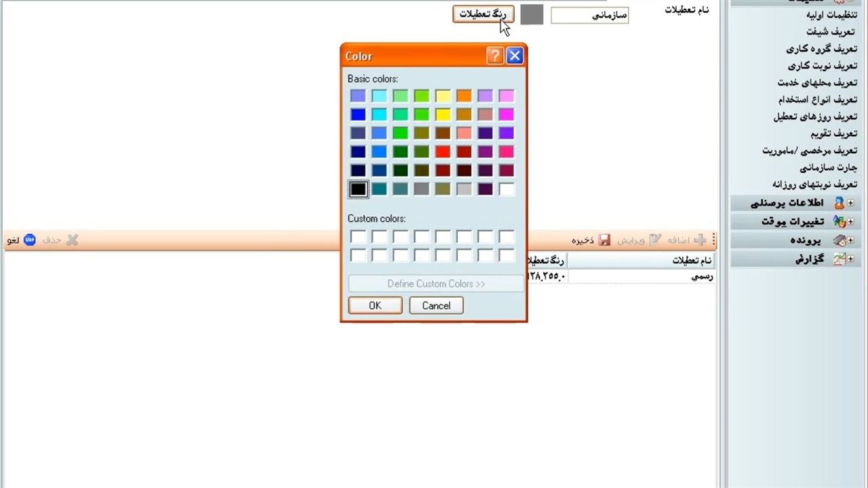Expand the گزارش section with plus box
This screenshot has width=868, height=488.
[x=851, y=259]
